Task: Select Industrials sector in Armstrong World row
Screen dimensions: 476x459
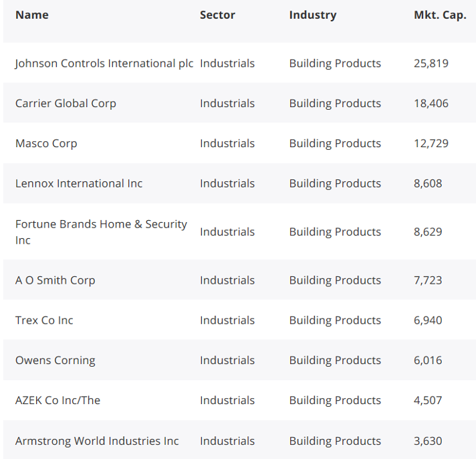Action: click(x=227, y=441)
